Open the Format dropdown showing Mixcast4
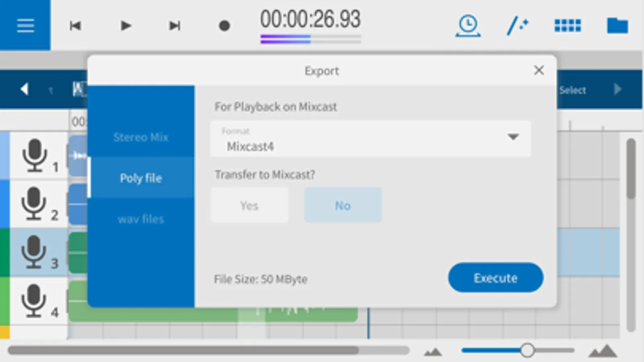This screenshot has height=362, width=644. pos(370,139)
